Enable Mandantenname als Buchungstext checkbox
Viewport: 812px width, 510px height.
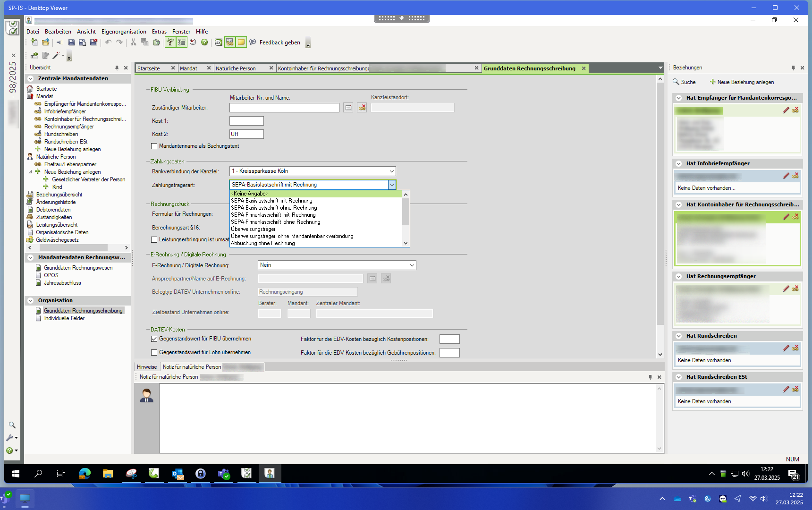pyautogui.click(x=154, y=146)
